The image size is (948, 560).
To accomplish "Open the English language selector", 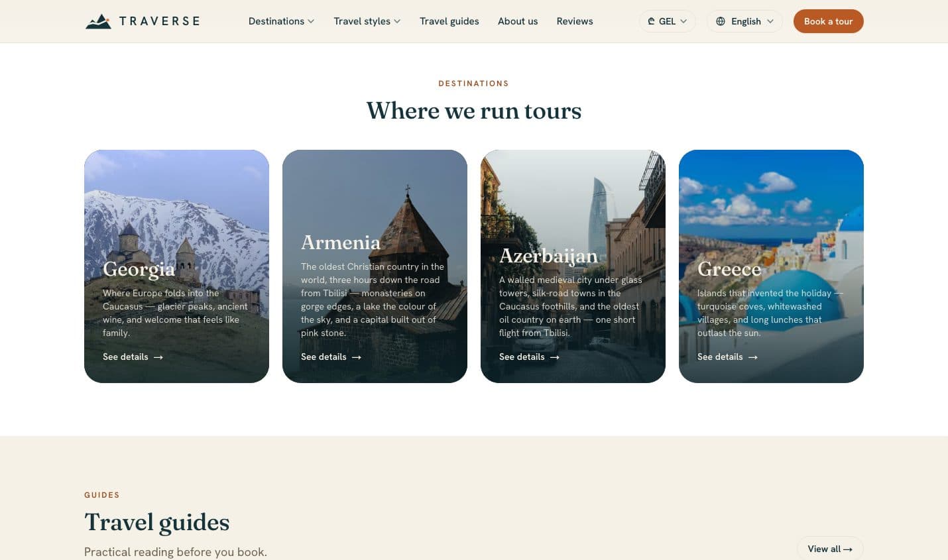I will (744, 21).
